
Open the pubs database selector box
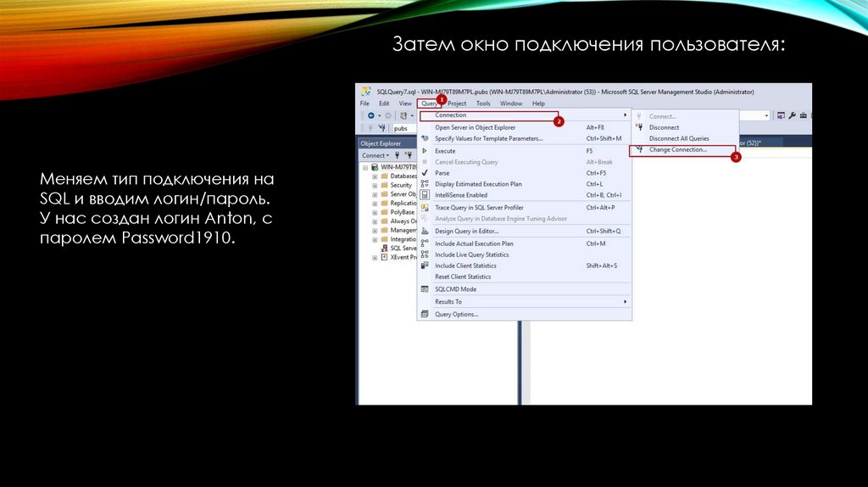coord(403,128)
